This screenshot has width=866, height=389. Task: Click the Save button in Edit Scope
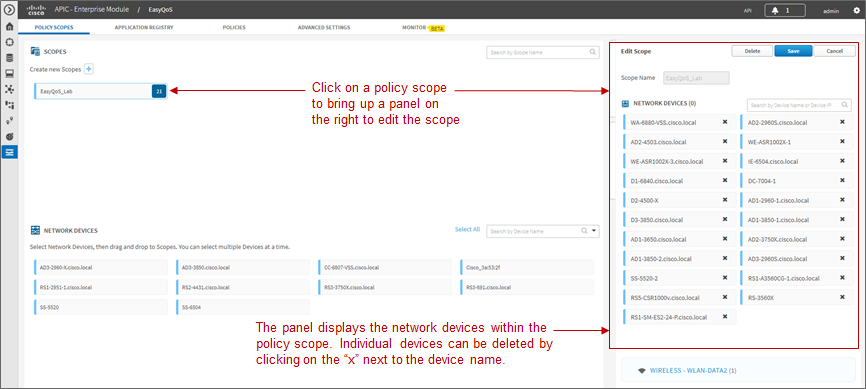pos(793,51)
